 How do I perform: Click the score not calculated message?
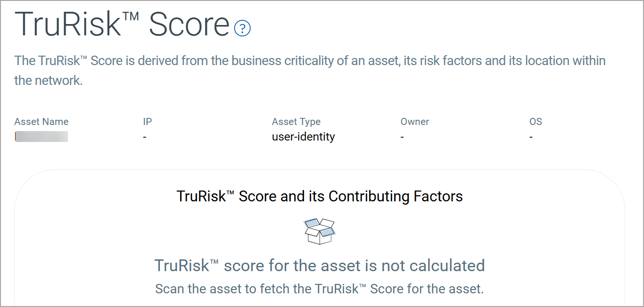coord(320,266)
